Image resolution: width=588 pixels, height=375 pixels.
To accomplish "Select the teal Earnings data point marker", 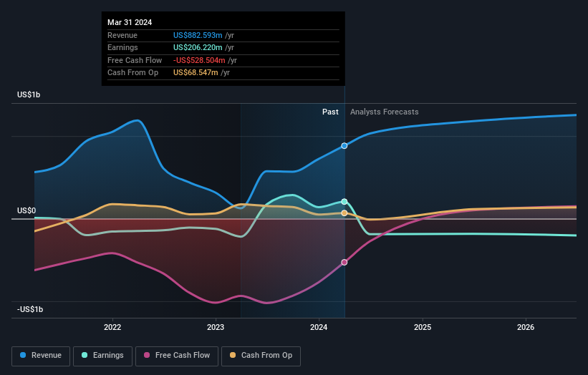I will coord(344,202).
